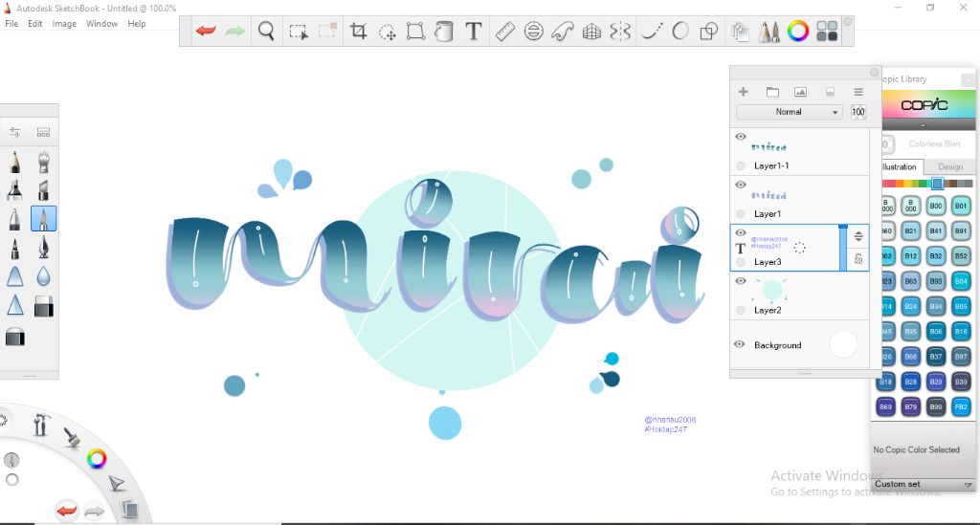Open the Help menu
The image size is (980, 525).
(x=136, y=24)
